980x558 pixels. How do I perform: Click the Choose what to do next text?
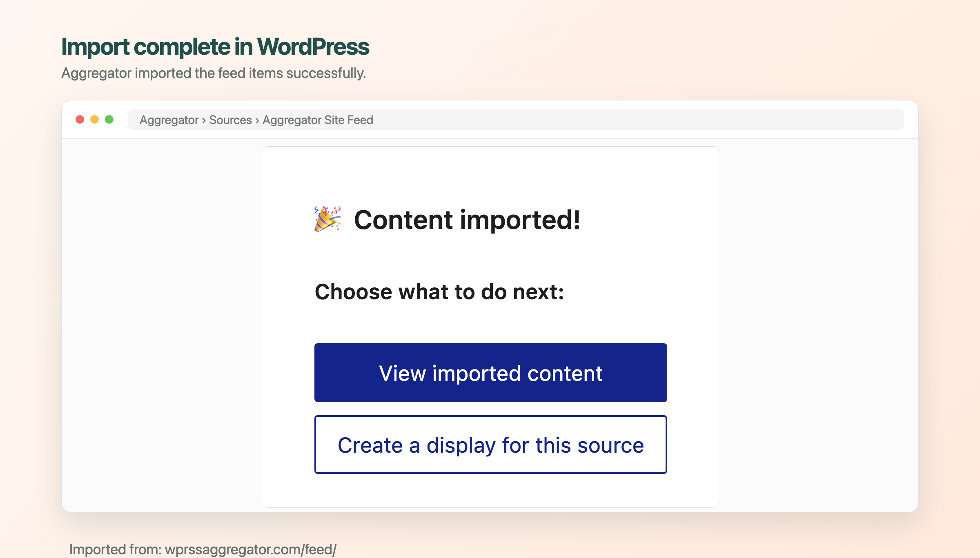[439, 292]
